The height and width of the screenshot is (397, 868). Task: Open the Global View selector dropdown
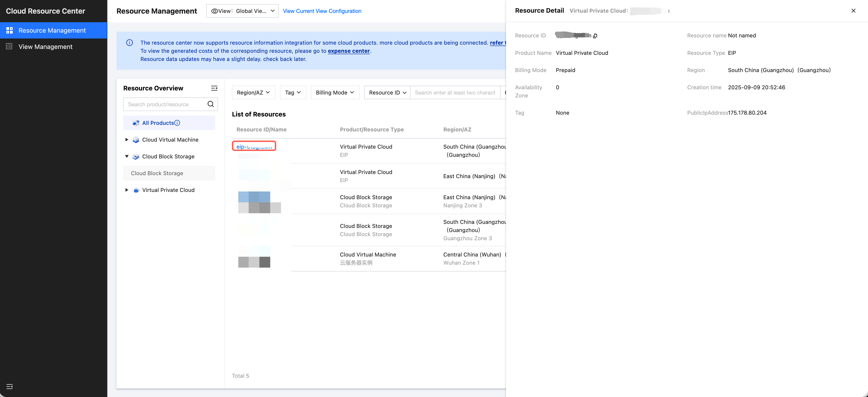tap(242, 11)
